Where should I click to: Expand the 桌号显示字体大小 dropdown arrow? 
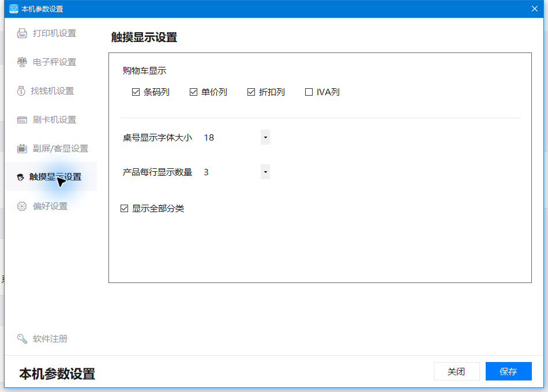265,137
